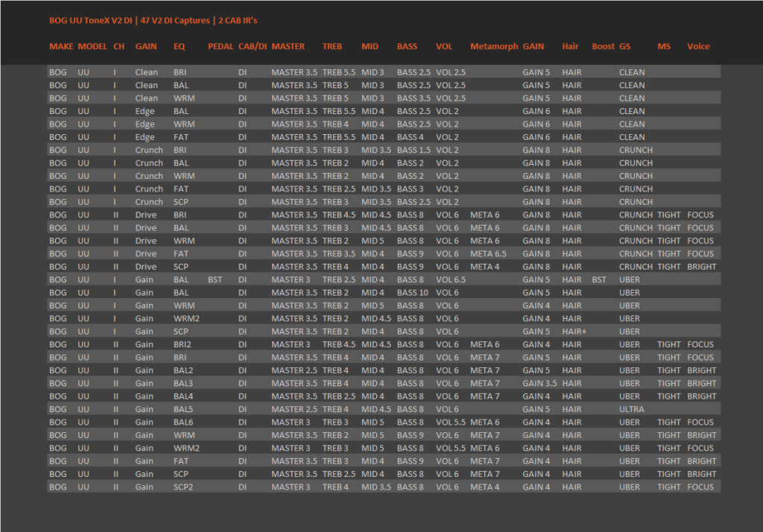Click META 7 in the BAL3 row
The height and width of the screenshot is (532, 763).
(484, 384)
